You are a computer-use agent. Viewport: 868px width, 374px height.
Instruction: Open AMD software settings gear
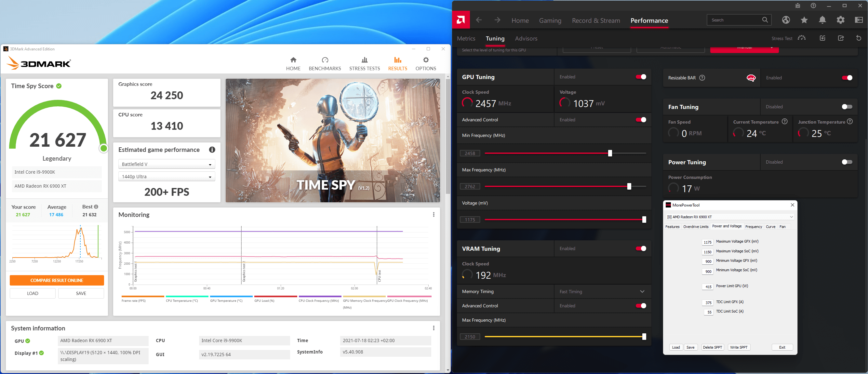[x=840, y=20]
